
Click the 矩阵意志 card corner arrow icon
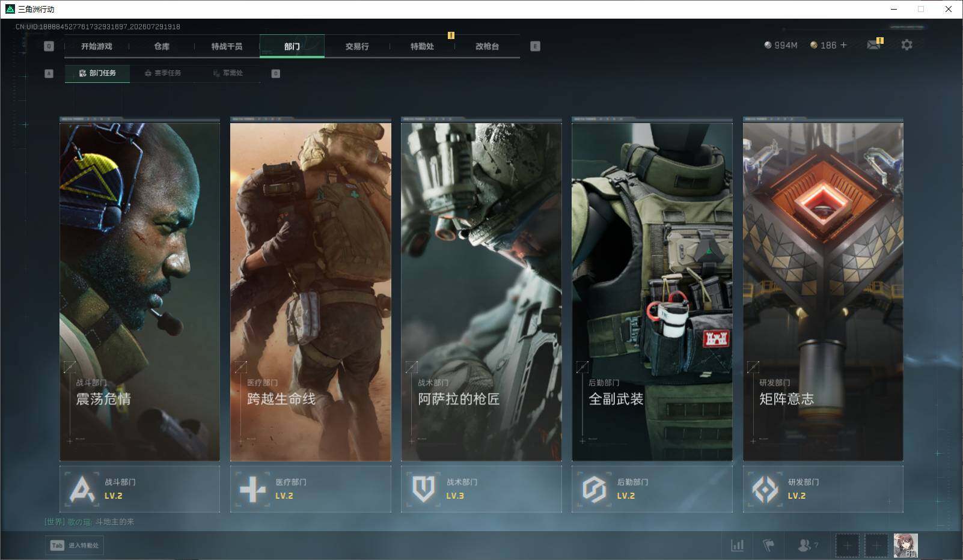[753, 367]
